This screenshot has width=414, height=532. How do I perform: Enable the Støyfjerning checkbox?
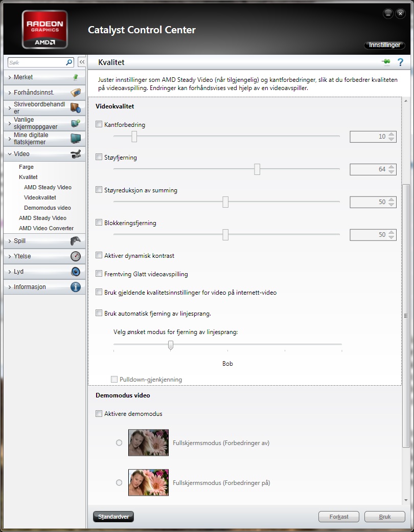coord(99,157)
